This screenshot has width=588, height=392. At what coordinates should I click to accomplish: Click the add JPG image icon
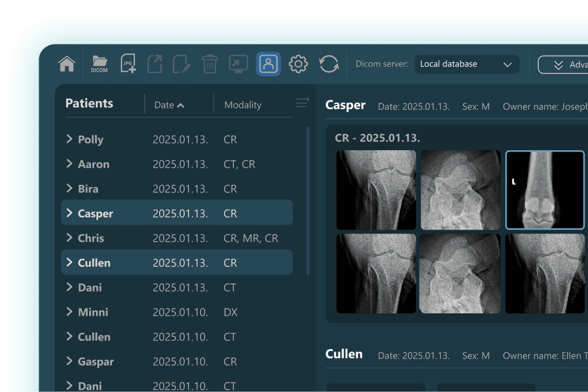[127, 64]
